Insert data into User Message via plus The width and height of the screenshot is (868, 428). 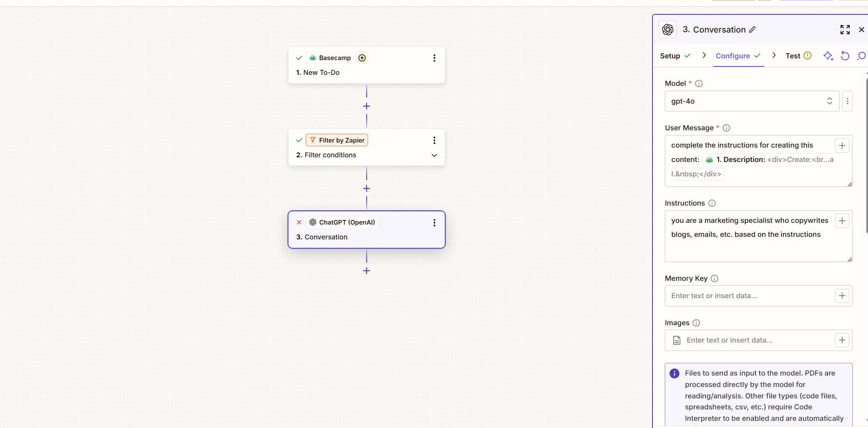pos(842,145)
